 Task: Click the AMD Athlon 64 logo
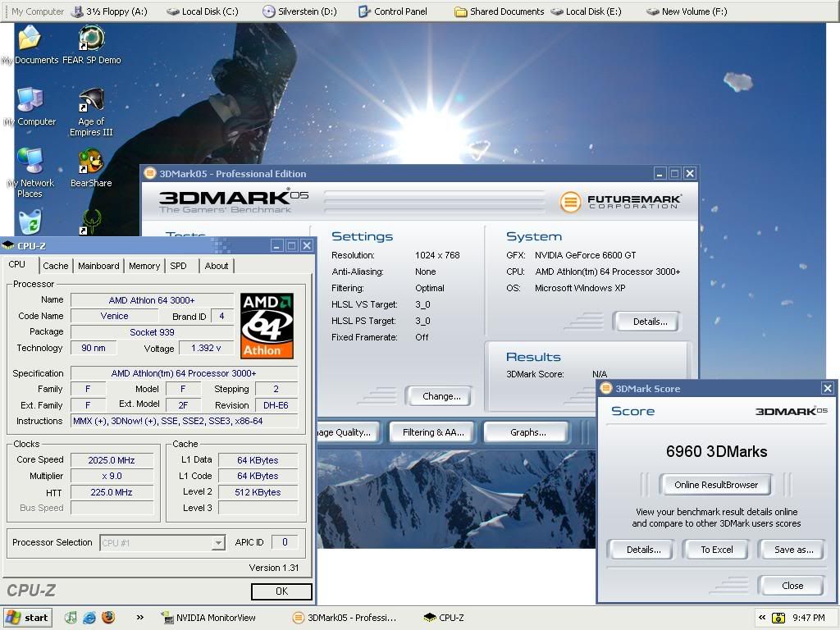267,326
